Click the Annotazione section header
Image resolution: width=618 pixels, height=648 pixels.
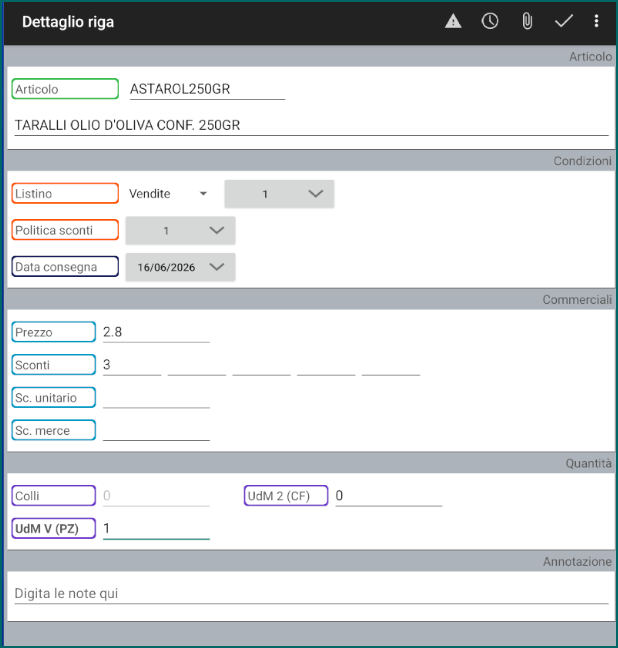tap(577, 562)
